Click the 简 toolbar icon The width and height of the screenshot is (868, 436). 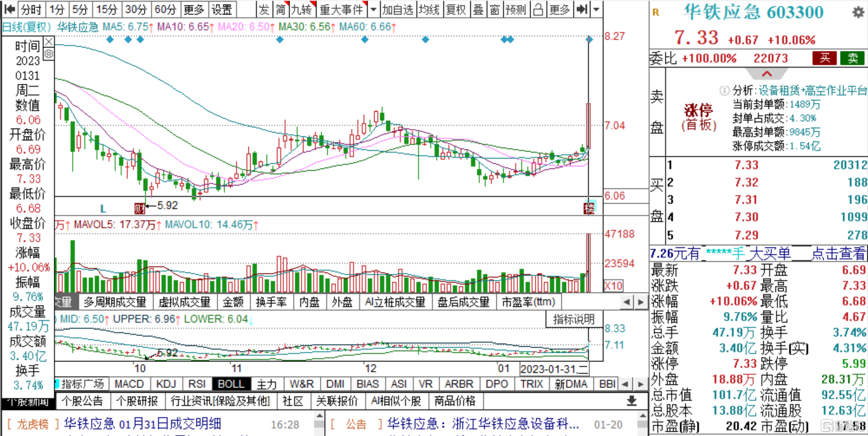280,9
